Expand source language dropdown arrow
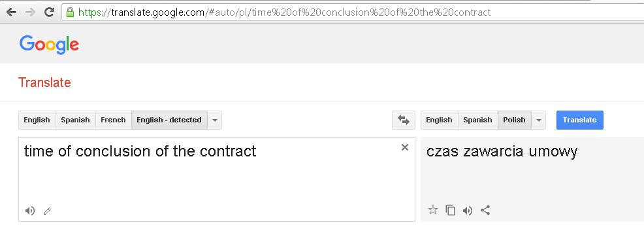 point(214,120)
